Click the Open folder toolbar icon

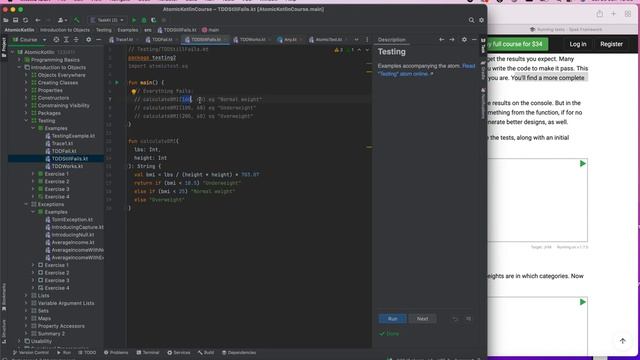pos(6,20)
